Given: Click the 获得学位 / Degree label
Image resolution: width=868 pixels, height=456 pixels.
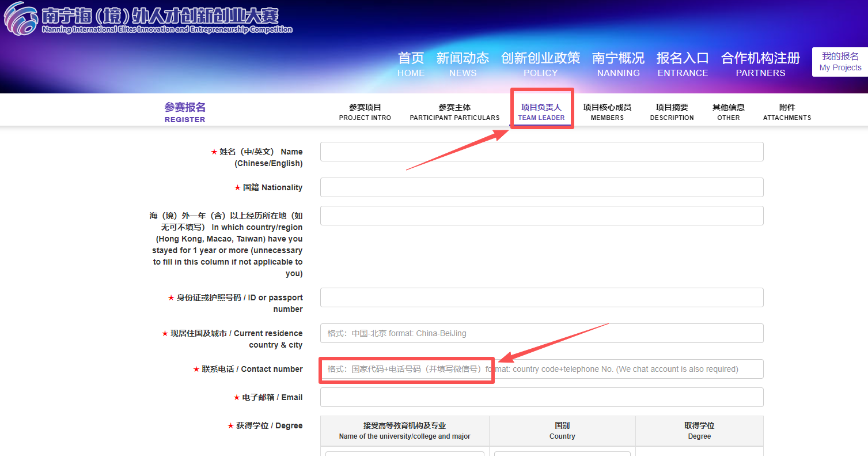Looking at the screenshot, I should pos(265,425).
